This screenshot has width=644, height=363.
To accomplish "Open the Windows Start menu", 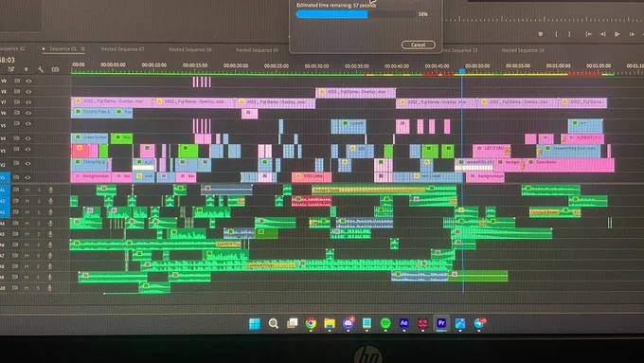I will 255,324.
